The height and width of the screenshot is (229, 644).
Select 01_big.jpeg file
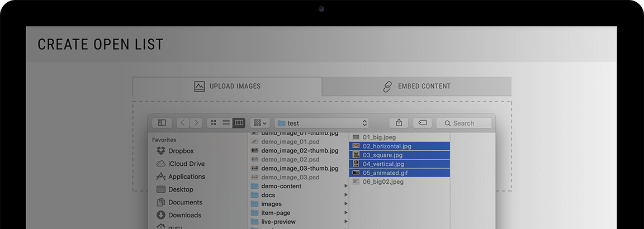[400, 137]
